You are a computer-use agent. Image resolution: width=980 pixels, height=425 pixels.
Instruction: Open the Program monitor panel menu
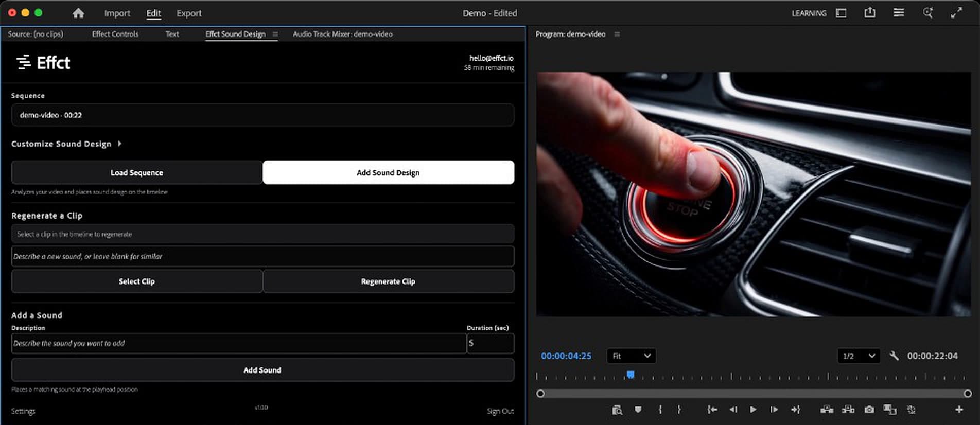[617, 34]
